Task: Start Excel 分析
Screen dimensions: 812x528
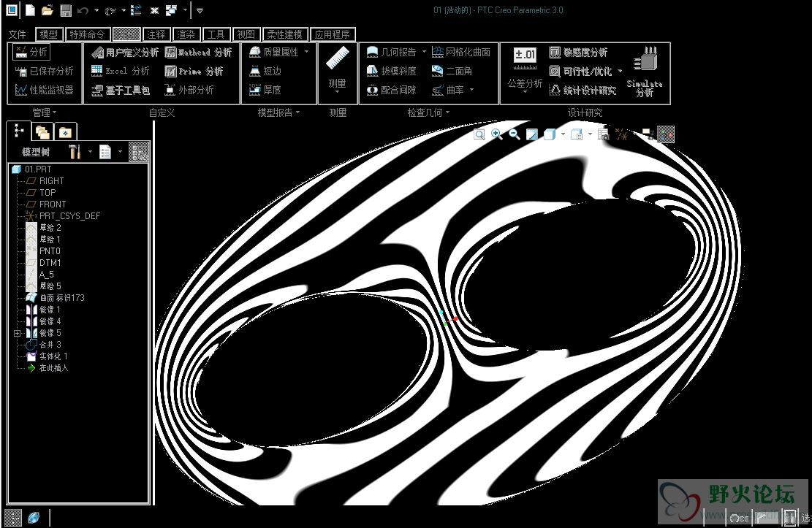Action: (x=120, y=71)
